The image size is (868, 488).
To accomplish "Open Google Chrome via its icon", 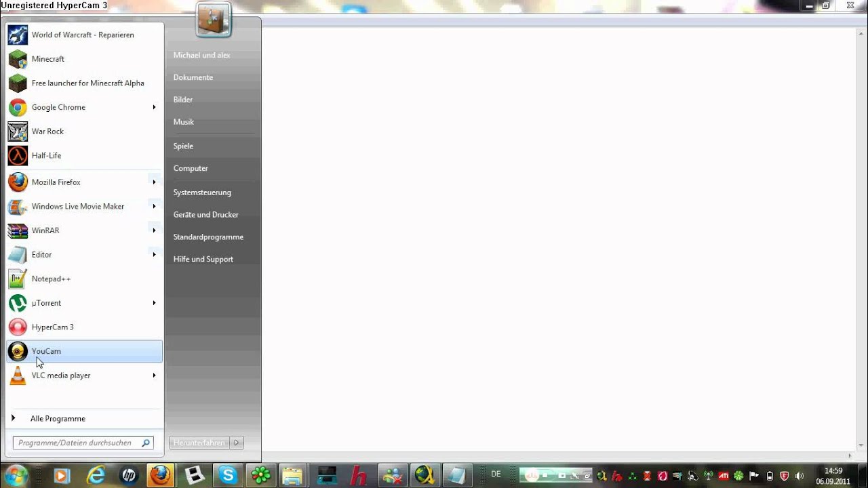I will [18, 107].
